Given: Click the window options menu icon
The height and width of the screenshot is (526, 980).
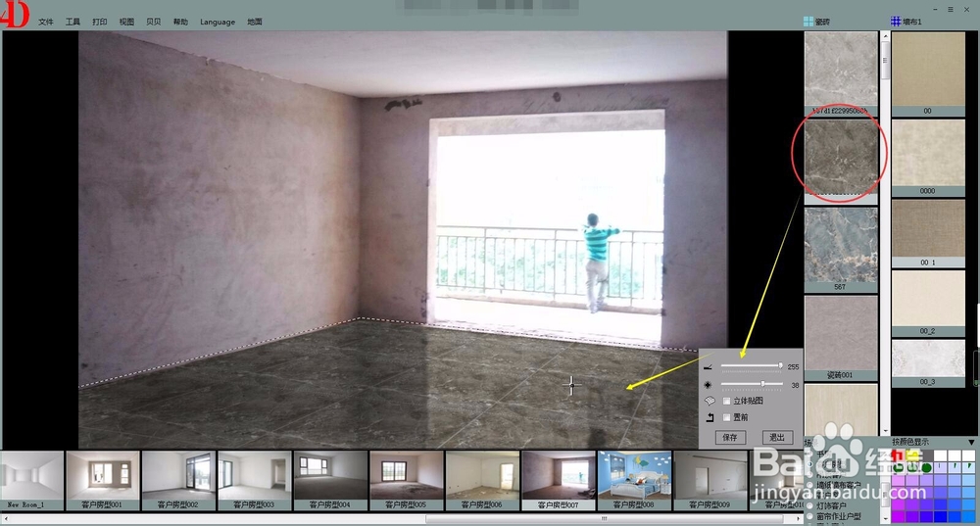Looking at the screenshot, I should tap(950, 10).
